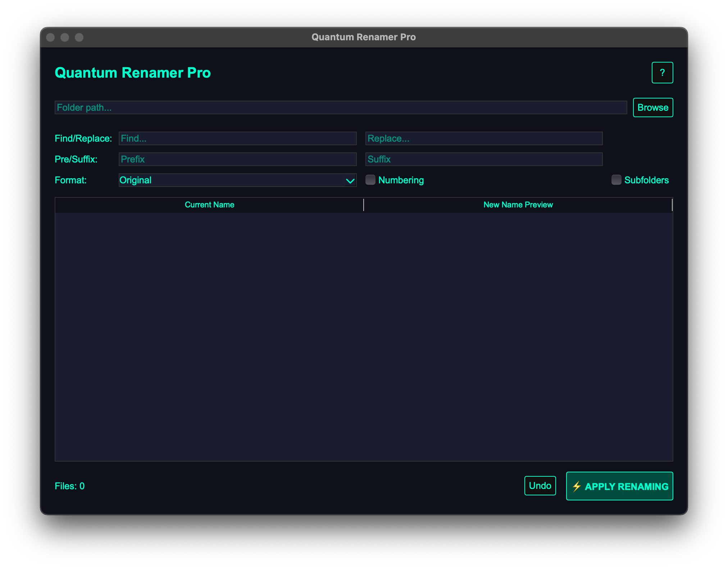
Task: Toggle the Subfolders checkbox
Action: [x=616, y=180]
